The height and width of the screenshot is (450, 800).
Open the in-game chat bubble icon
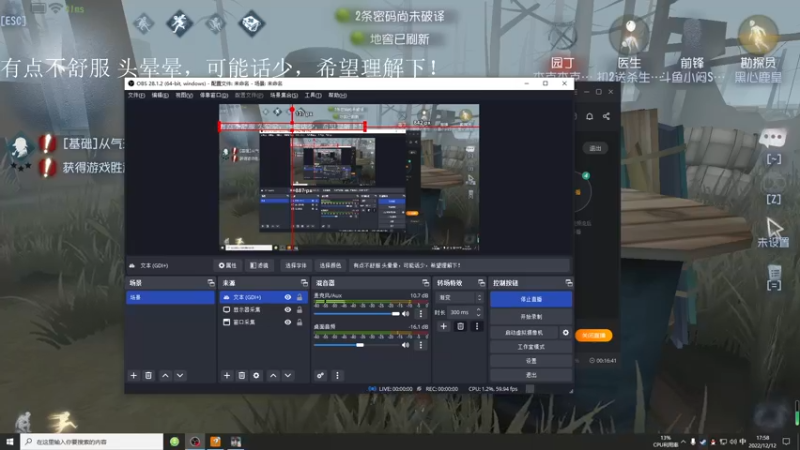[x=773, y=138]
